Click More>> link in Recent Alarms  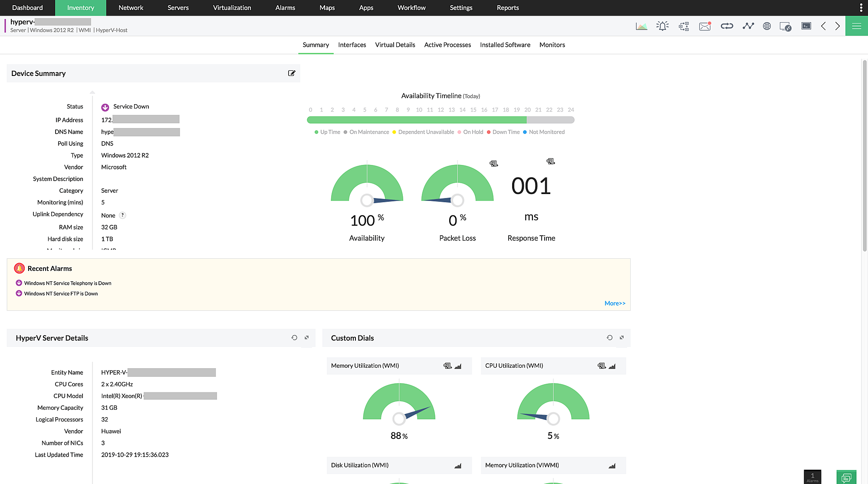tap(614, 303)
